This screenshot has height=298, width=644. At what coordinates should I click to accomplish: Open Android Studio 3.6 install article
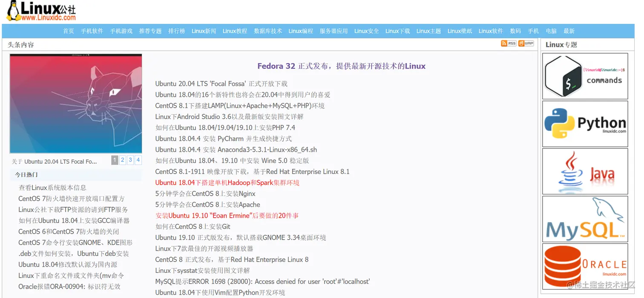[230, 117]
